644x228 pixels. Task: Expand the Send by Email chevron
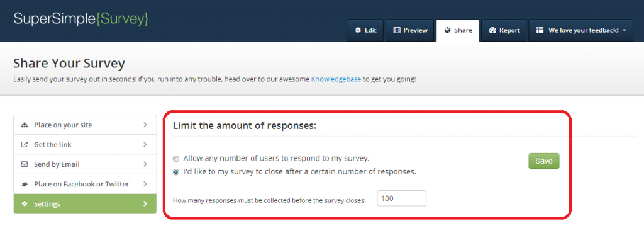(x=145, y=164)
